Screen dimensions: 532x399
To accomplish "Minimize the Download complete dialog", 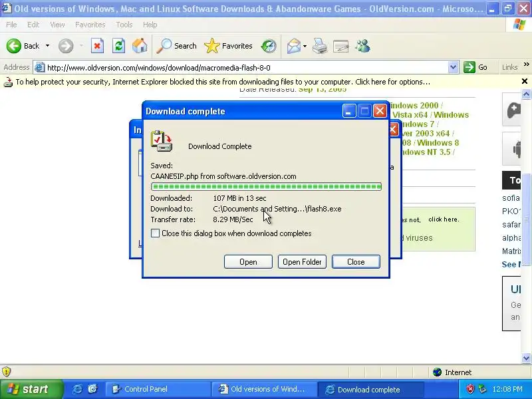I will point(348,111).
